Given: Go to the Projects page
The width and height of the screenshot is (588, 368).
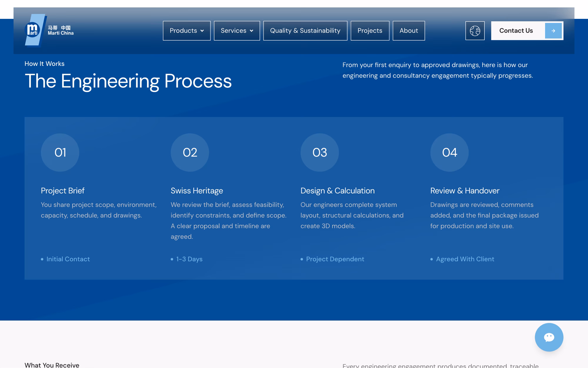Looking at the screenshot, I should [370, 31].
